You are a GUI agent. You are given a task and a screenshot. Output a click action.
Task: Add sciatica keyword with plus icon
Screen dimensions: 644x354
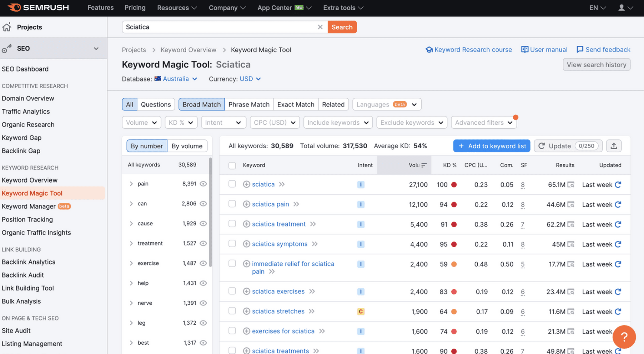point(246,184)
